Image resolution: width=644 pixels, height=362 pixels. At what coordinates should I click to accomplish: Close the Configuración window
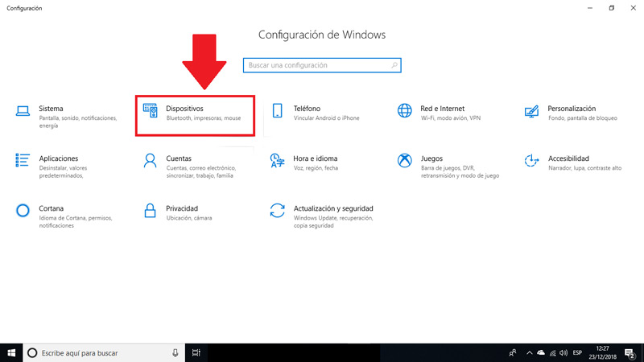[634, 8]
